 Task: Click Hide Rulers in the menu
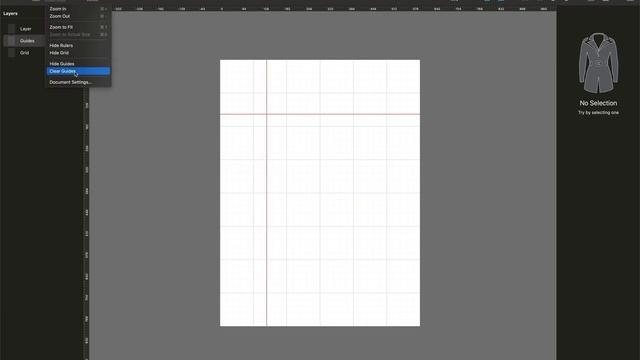[x=78, y=45]
